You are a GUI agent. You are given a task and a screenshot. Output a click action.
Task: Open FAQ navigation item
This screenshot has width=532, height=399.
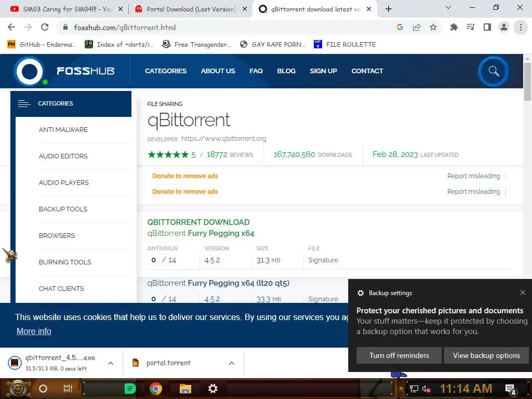tap(256, 71)
